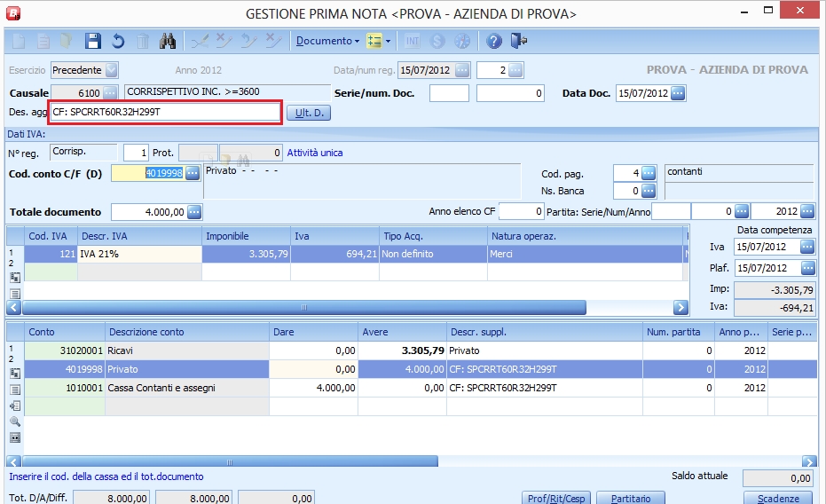The image size is (826, 504).
Task: Open lookup button for Cod. pag.
Action: pos(649,173)
